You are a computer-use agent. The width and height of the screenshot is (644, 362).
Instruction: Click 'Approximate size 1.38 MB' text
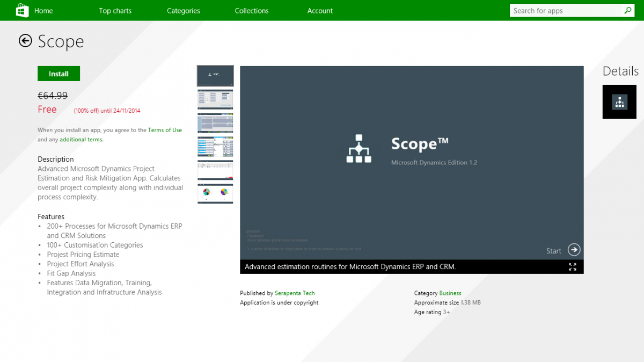coord(448,302)
